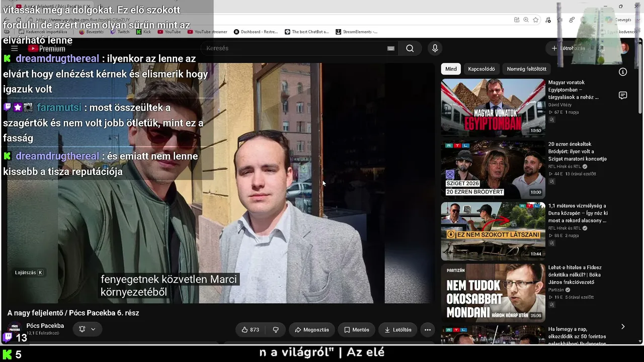Click the 10:50 duration badge
Viewport: 644px width, 362px height.
pos(536,131)
